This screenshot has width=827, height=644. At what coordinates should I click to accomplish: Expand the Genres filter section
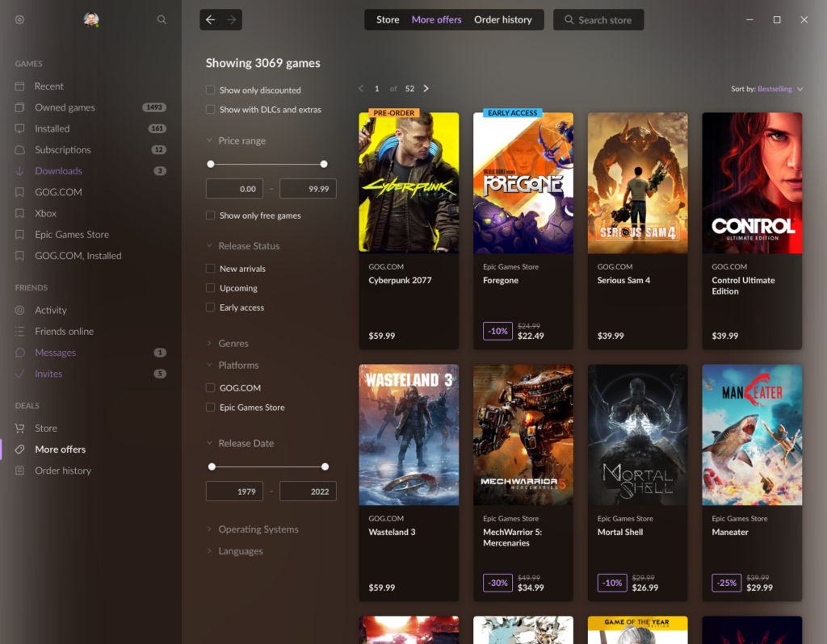[x=233, y=344]
